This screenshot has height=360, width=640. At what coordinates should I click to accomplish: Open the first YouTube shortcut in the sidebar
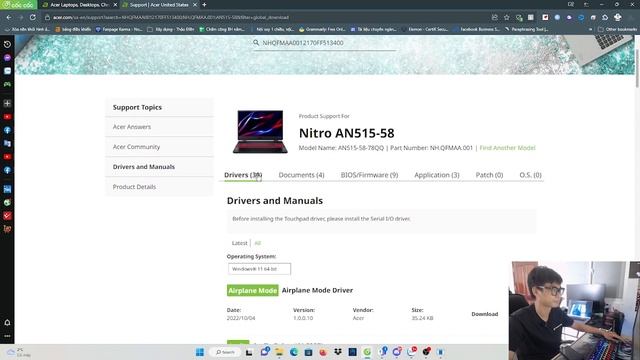(x=7, y=117)
